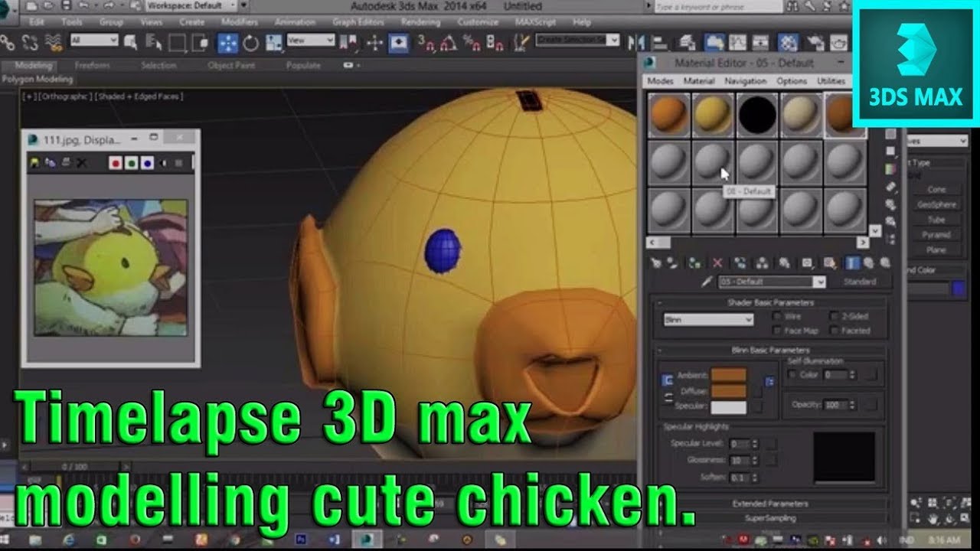Click the Pan View hand icon

click(x=933, y=520)
